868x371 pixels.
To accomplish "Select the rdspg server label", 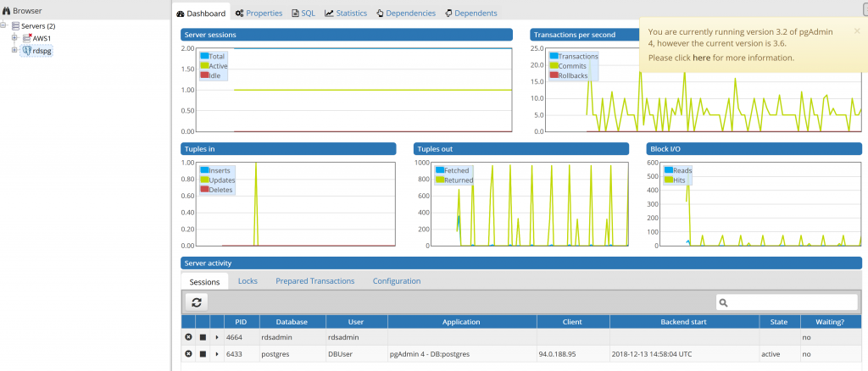I will [x=42, y=51].
